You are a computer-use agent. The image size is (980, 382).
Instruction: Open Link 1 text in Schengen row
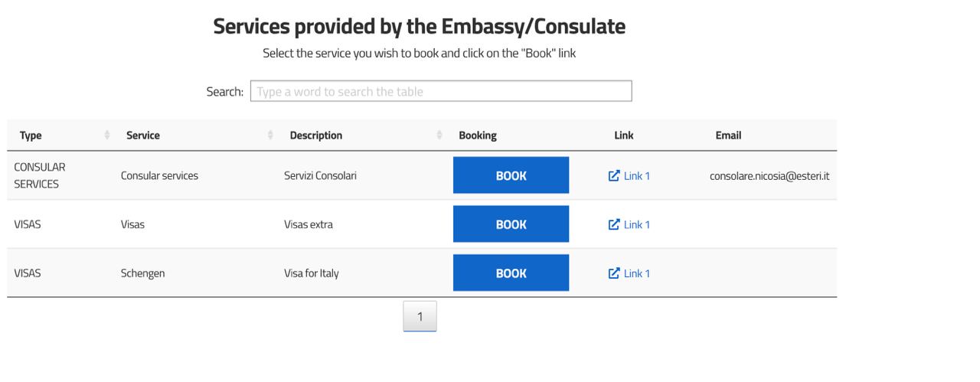click(637, 273)
